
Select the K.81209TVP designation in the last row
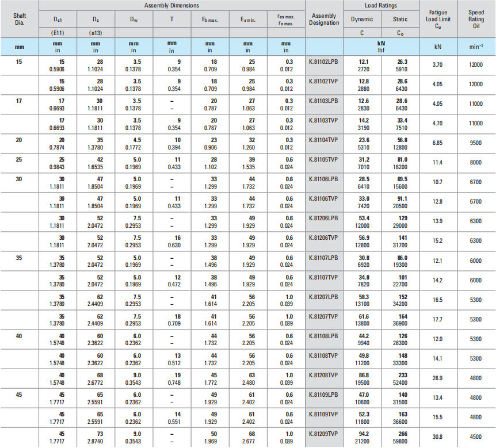point(323,433)
